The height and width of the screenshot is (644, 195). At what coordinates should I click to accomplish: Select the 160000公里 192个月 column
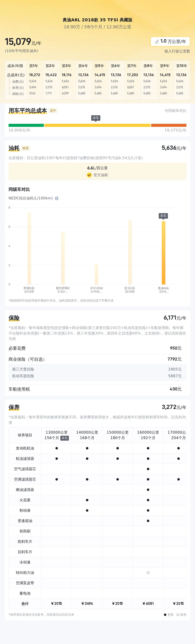click(148, 435)
